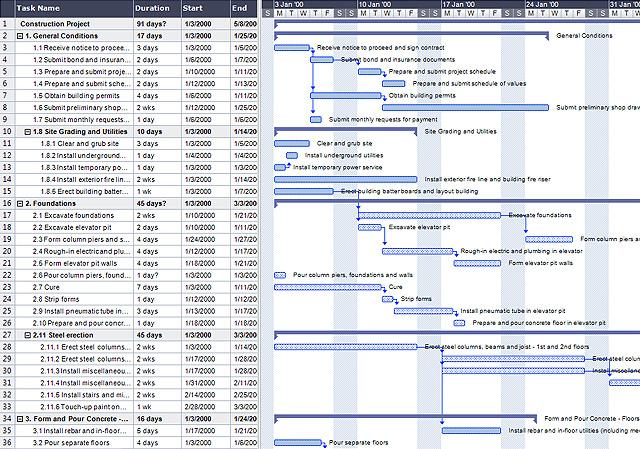The width and height of the screenshot is (640, 449).
Task: Click the 1/31/2000 start date cell
Action: click(206, 383)
